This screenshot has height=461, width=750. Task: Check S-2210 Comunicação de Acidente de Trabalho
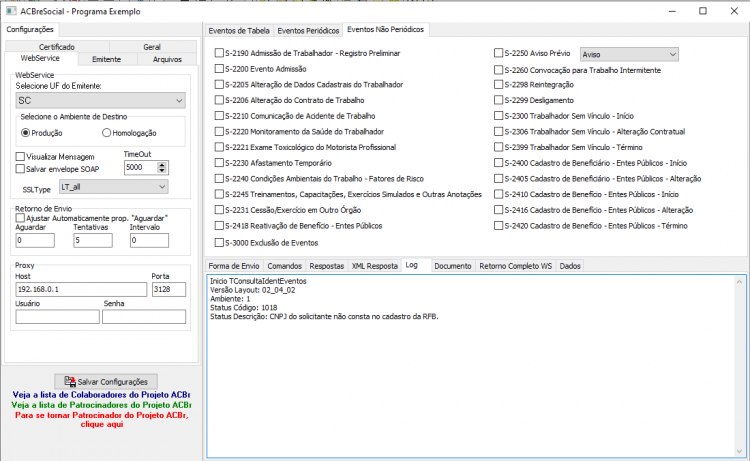point(219,116)
